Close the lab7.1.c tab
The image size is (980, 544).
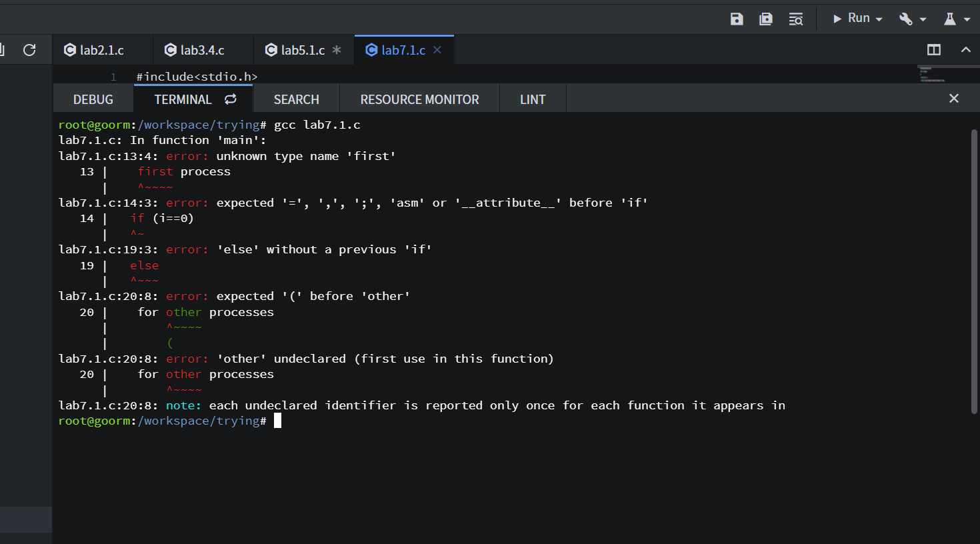[437, 49]
